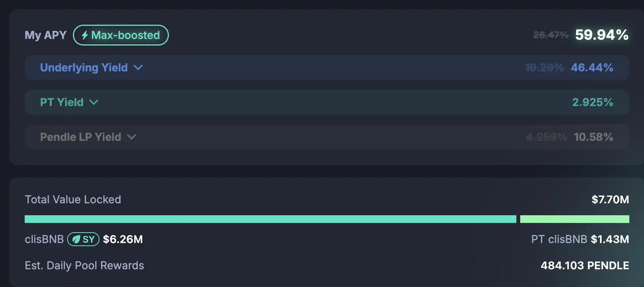644x287 pixels.
Task: Click the light green PT segment of TVL bar
Action: pos(575,219)
